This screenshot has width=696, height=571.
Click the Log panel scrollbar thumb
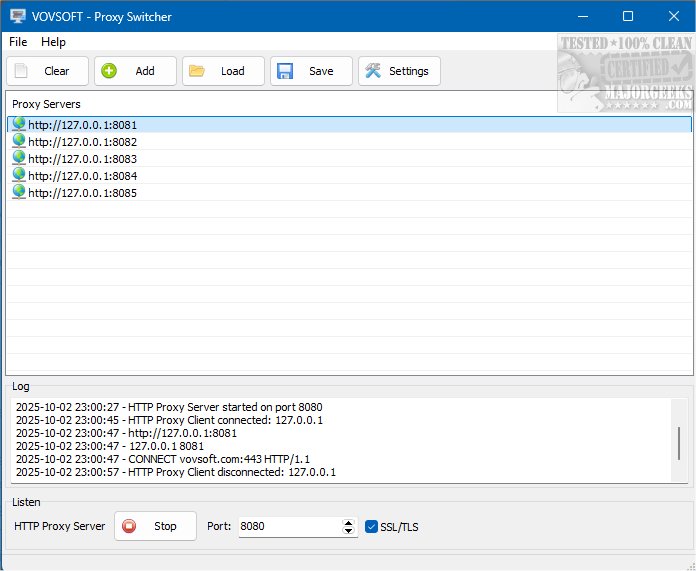coord(679,444)
